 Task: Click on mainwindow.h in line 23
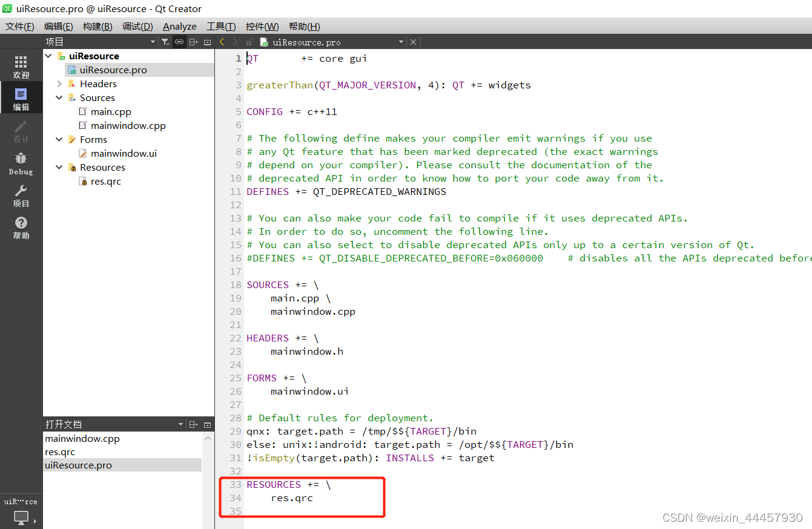tap(307, 351)
